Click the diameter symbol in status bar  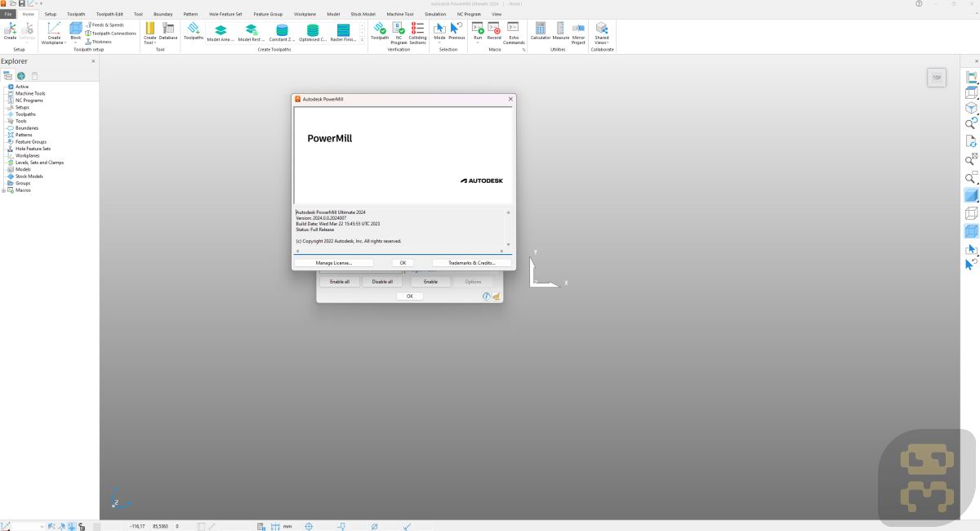coord(374,527)
